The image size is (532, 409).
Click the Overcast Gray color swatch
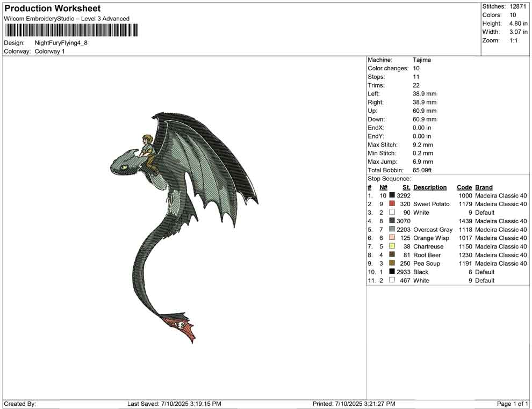[x=392, y=229]
